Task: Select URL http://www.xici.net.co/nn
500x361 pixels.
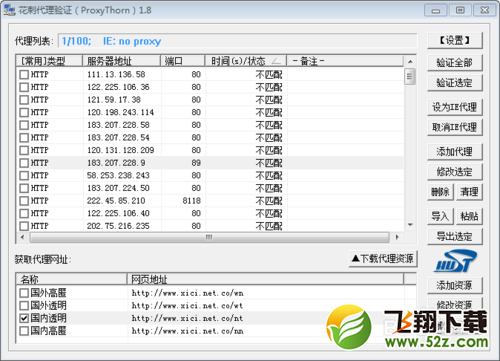Action: [187, 331]
